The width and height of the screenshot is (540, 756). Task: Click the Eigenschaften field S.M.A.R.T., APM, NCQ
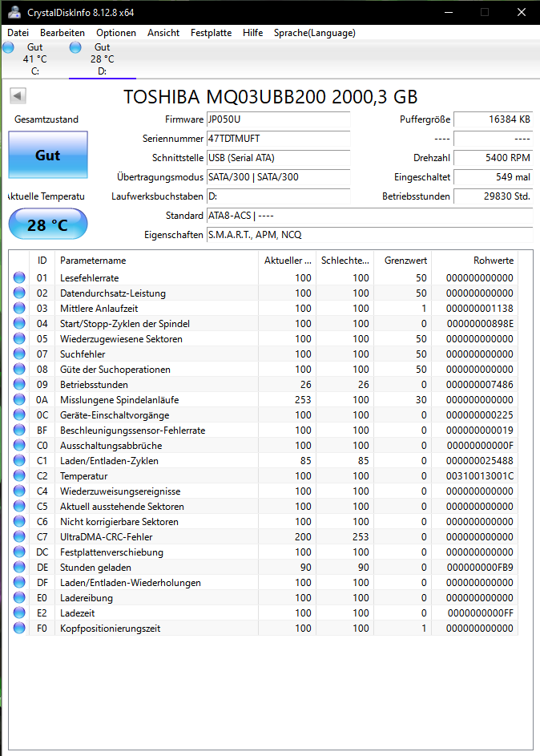point(369,235)
